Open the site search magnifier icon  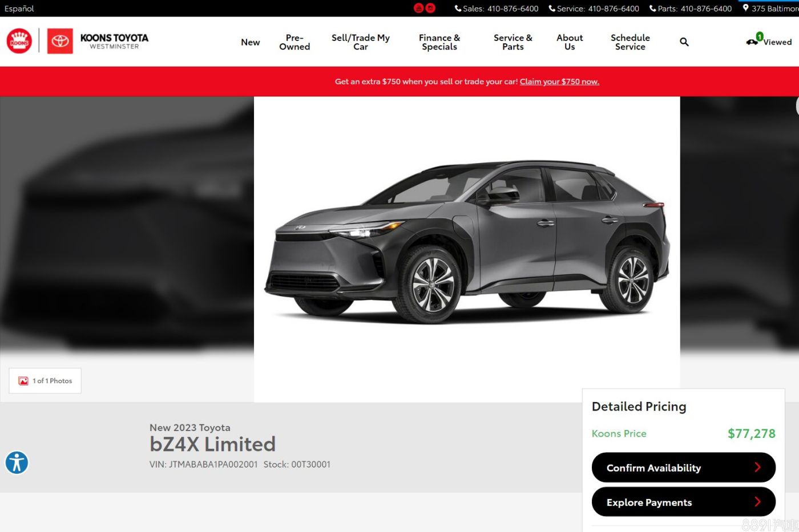click(684, 42)
